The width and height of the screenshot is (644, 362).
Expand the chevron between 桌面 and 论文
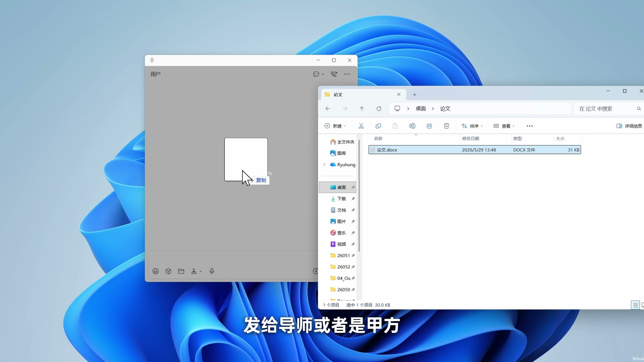[433, 109]
